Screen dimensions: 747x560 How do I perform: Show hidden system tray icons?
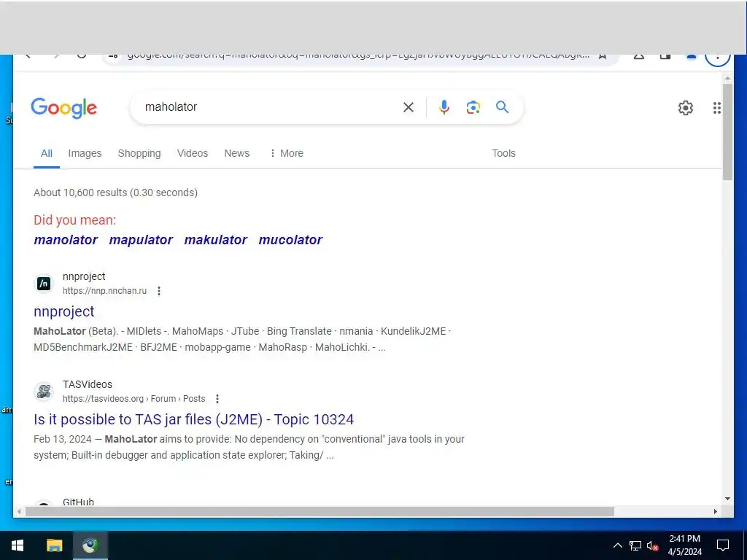[617, 545]
